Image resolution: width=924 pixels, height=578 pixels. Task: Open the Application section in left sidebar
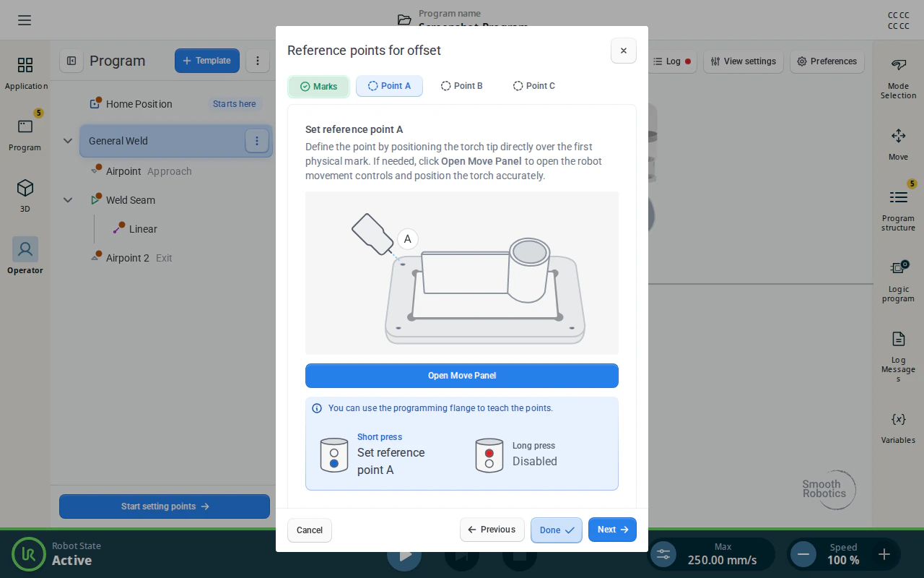25,73
